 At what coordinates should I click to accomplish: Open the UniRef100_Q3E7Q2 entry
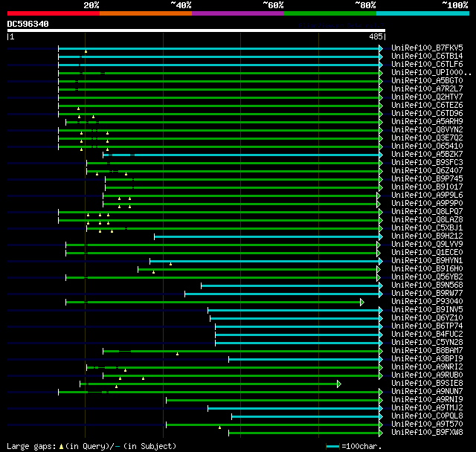(427, 138)
